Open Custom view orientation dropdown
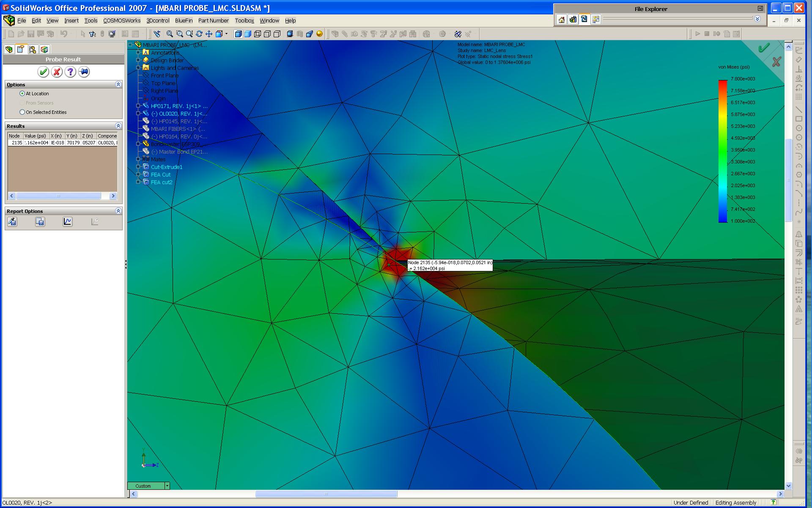 tap(167, 486)
